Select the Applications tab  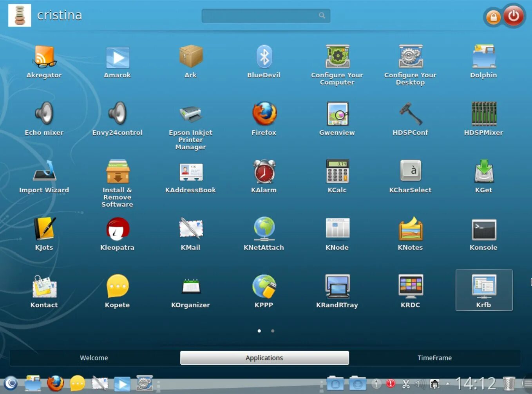click(x=264, y=358)
